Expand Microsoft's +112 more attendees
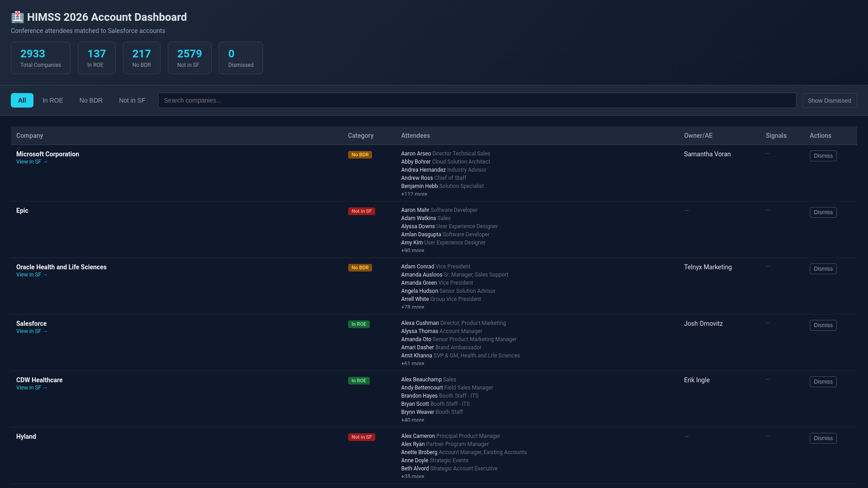 414,194
